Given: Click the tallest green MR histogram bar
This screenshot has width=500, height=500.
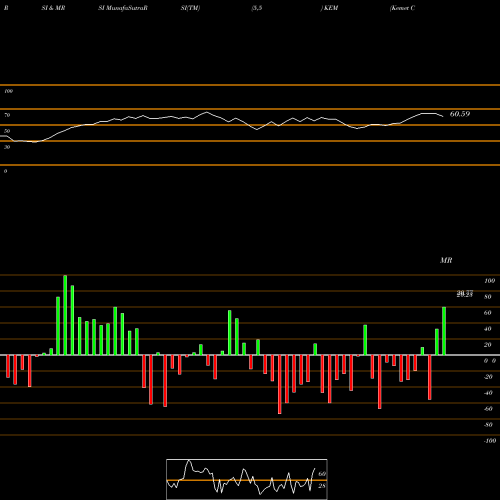Looking at the screenshot, I should click(65, 315).
